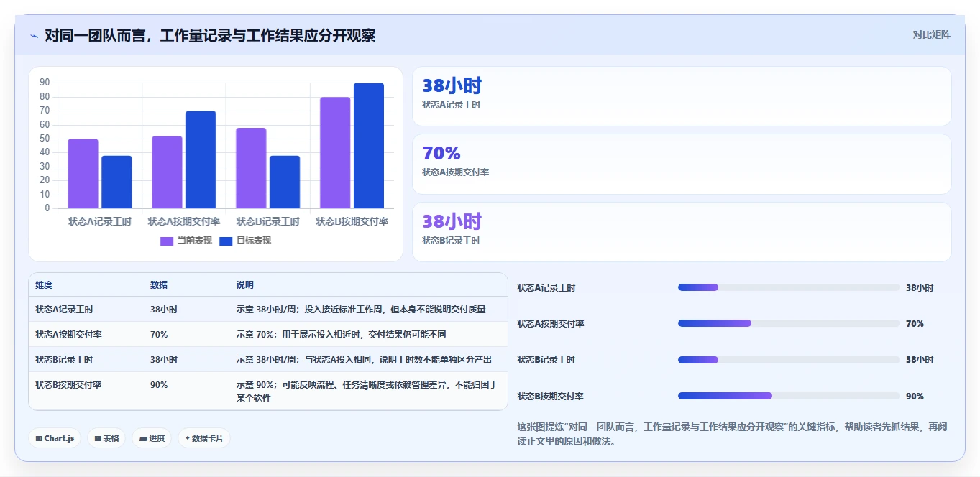The width and height of the screenshot is (980, 477).
Task: Click the purple bar above 状态B按期交付率
Action: point(335,153)
